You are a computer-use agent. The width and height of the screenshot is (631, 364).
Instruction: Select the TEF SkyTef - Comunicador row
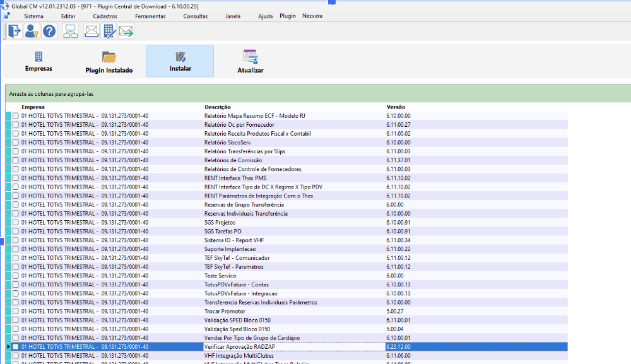point(286,258)
